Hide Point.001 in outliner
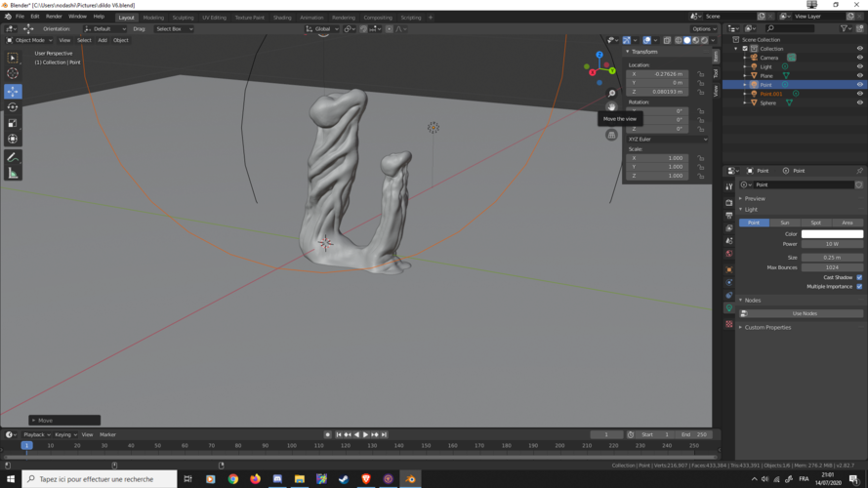868x488 pixels. pyautogui.click(x=859, y=94)
